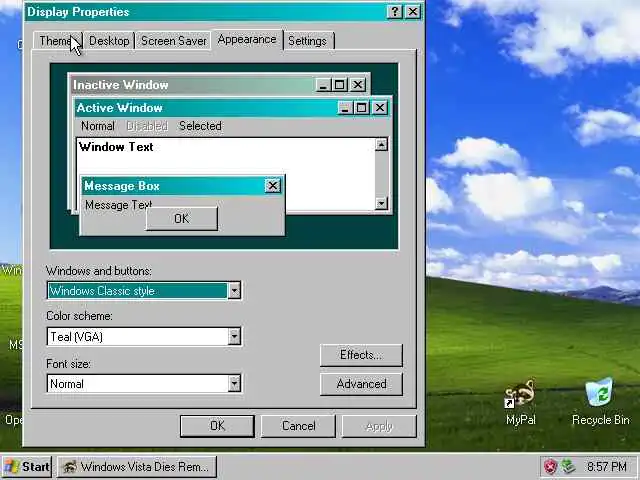
Task: Click the help question mark button
Action: pyautogui.click(x=394, y=12)
